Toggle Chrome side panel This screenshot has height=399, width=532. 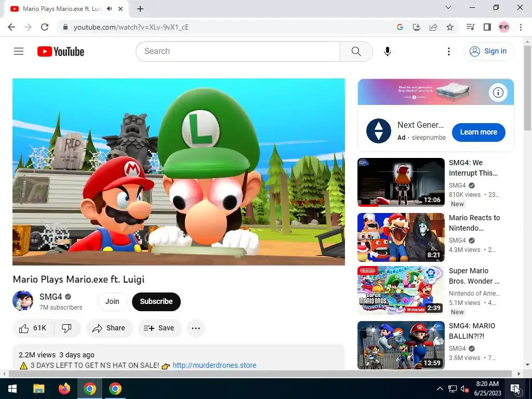coord(487,27)
